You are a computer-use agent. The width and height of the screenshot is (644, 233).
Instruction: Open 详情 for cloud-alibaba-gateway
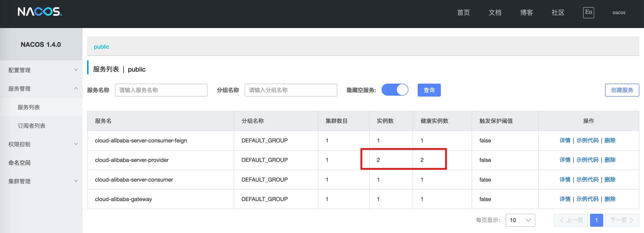tap(565, 199)
